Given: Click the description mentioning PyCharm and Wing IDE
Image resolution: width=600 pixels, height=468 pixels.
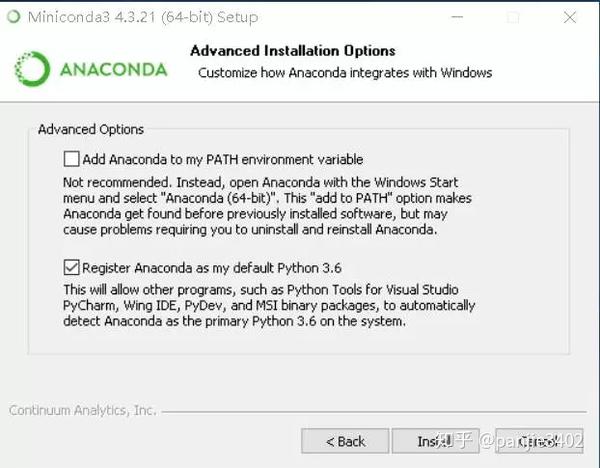Looking at the screenshot, I should pyautogui.click(x=268, y=305).
